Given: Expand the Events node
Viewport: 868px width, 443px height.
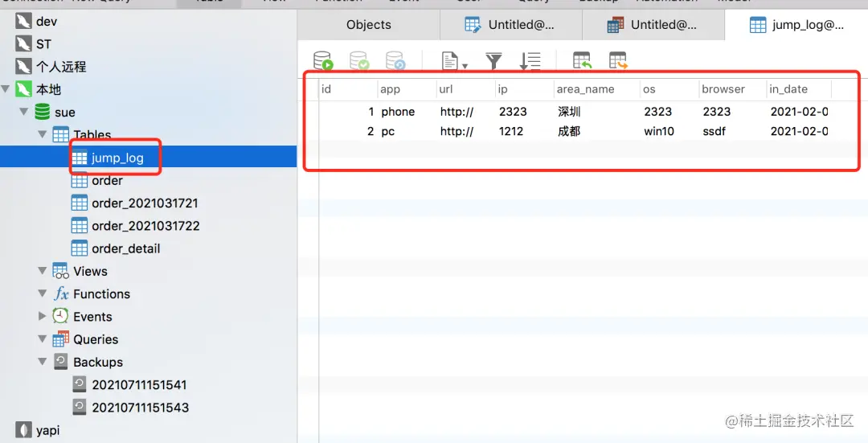Looking at the screenshot, I should pyautogui.click(x=42, y=316).
